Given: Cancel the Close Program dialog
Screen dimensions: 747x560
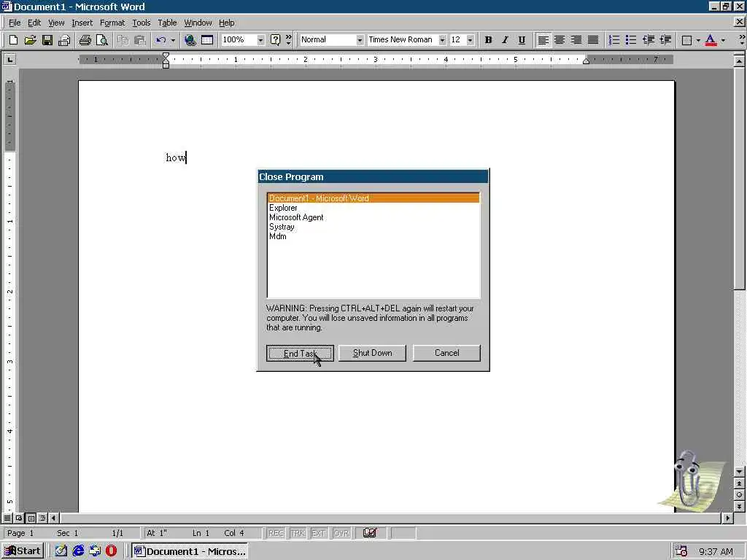Looking at the screenshot, I should (x=446, y=353).
